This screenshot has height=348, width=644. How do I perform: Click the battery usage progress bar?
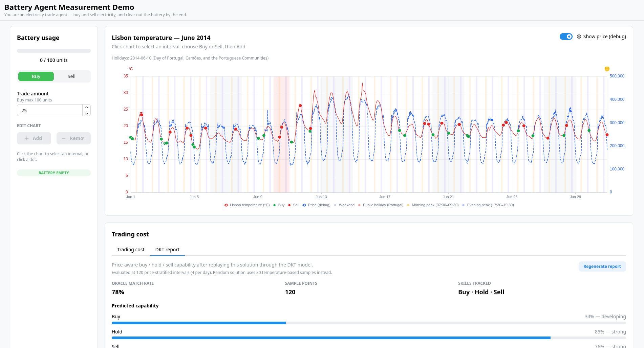(x=54, y=51)
